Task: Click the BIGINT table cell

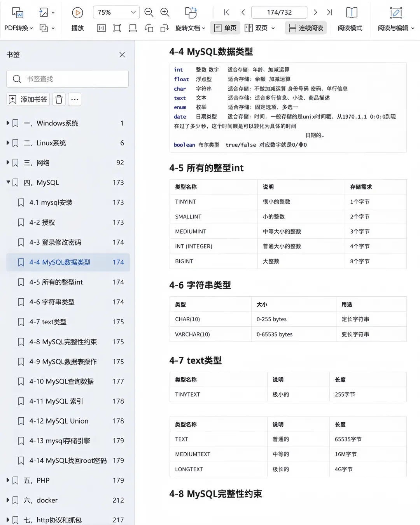Action: (x=213, y=261)
